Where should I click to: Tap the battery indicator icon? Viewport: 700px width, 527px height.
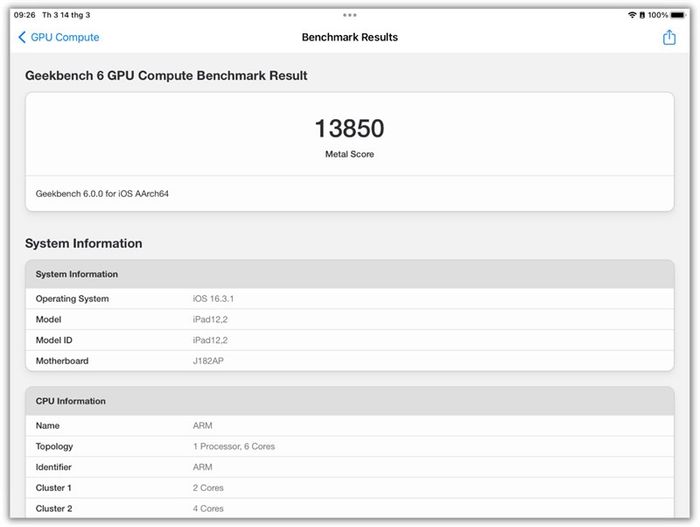[677, 15]
